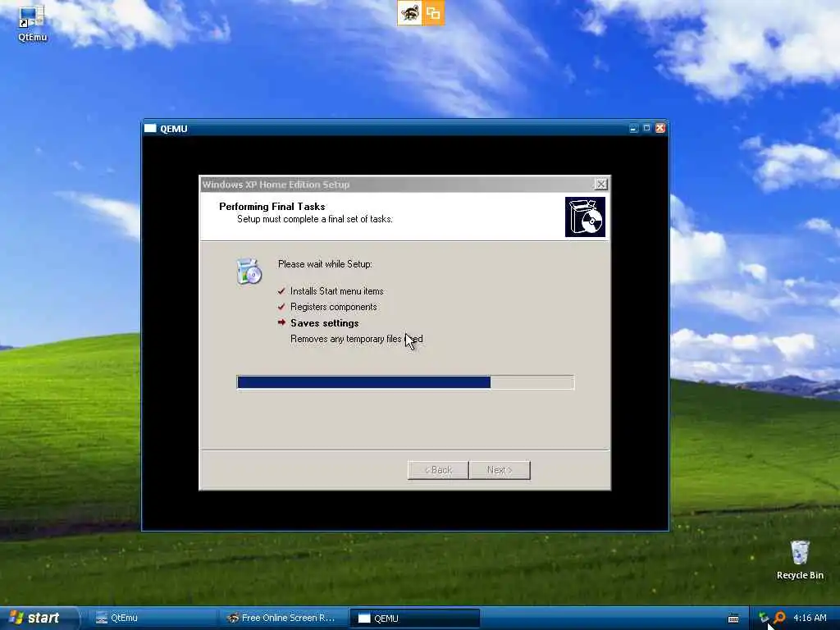
Task: Open the Recycle Bin desktop icon
Action: coord(800,559)
